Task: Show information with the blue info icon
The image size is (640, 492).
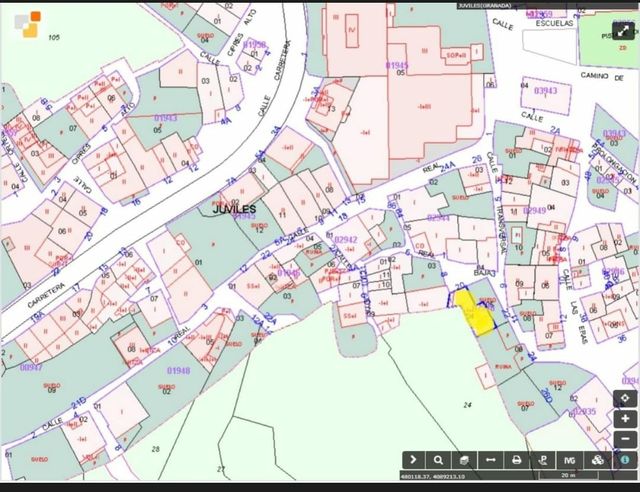Action: [x=624, y=459]
